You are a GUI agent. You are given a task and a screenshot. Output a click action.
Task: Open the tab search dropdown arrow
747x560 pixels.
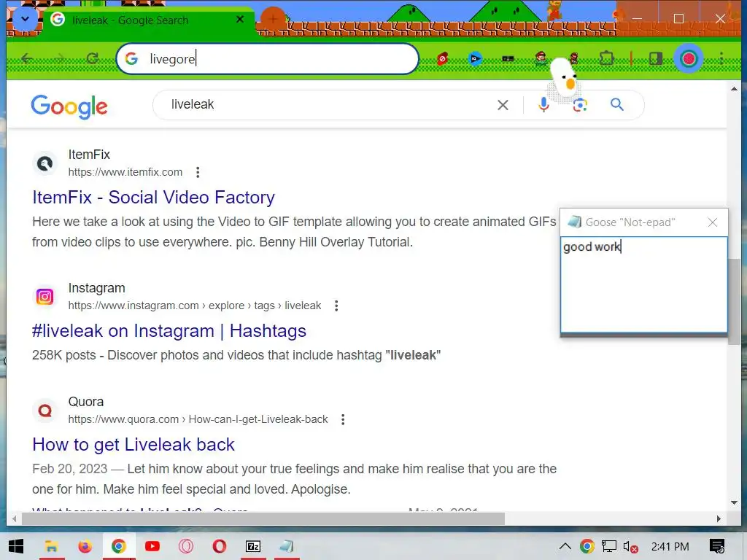click(x=26, y=20)
